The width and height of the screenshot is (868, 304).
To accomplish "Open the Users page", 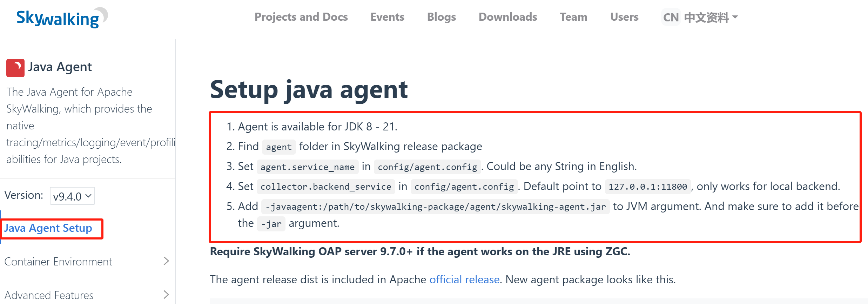I will 624,17.
